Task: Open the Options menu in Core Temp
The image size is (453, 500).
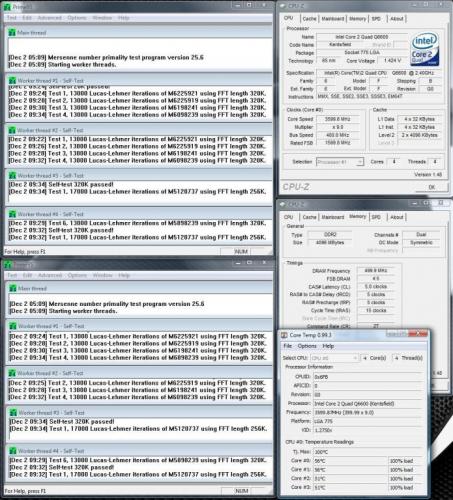Action: [307, 346]
